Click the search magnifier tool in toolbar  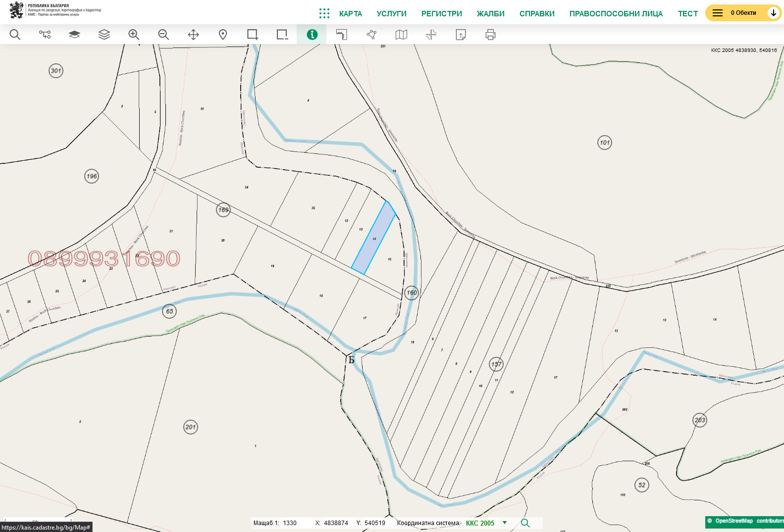click(x=15, y=35)
